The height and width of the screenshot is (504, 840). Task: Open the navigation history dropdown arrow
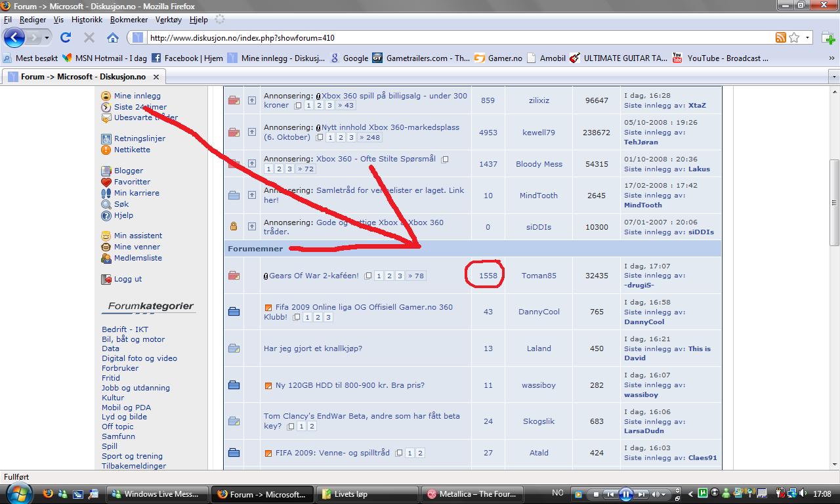click(x=47, y=38)
